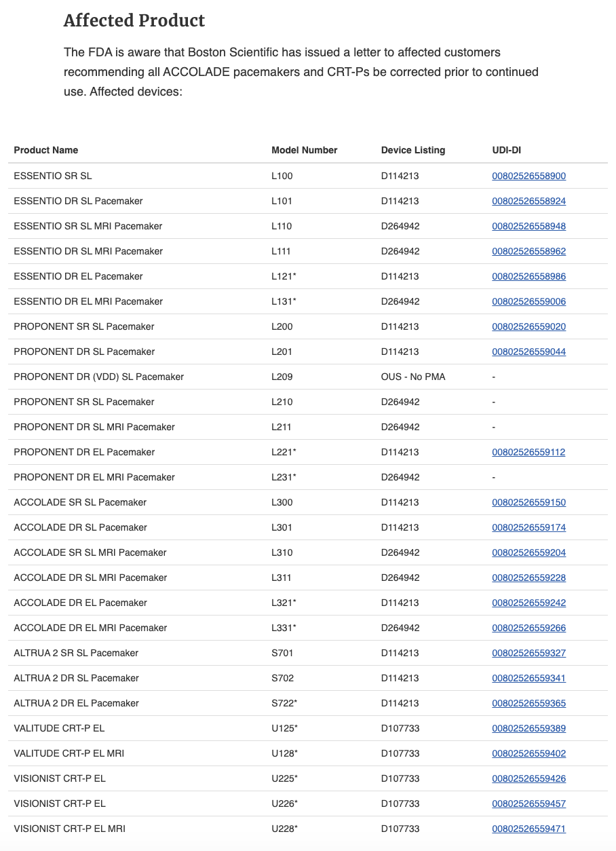This screenshot has width=616, height=851.
Task: Select VALITUDE CRT-P EL MRI product name
Action: [x=69, y=753]
